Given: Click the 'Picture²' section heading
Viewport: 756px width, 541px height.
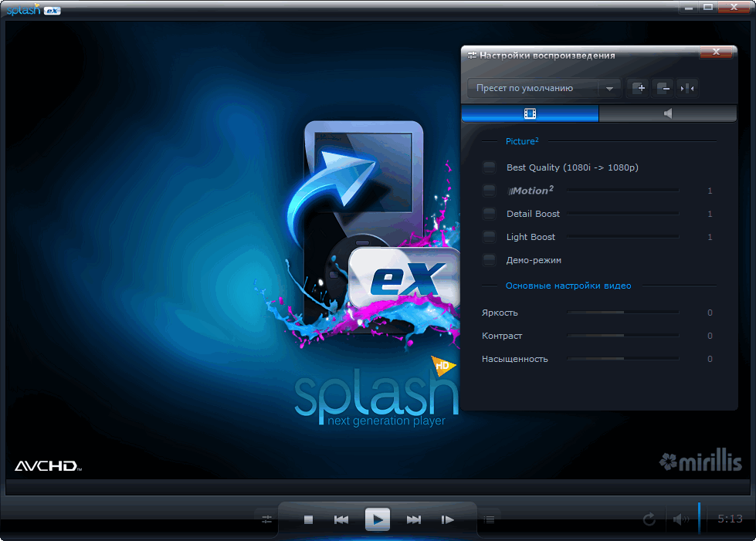Looking at the screenshot, I should pyautogui.click(x=522, y=141).
